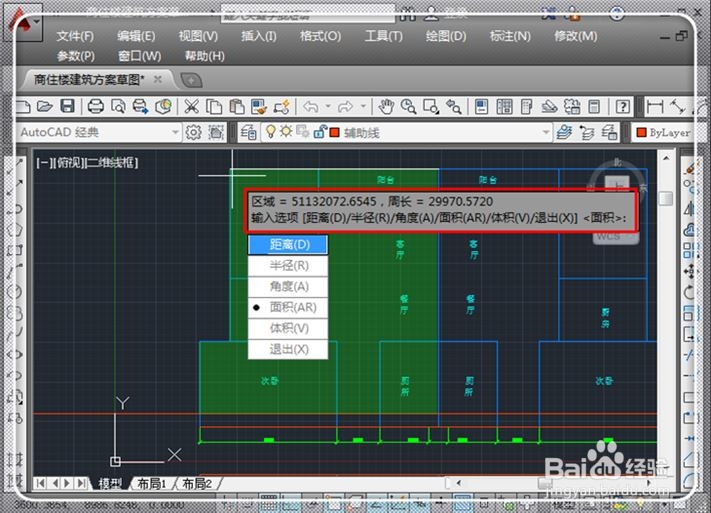Click the workspace settings gear icon
The image size is (711, 513).
(x=194, y=132)
